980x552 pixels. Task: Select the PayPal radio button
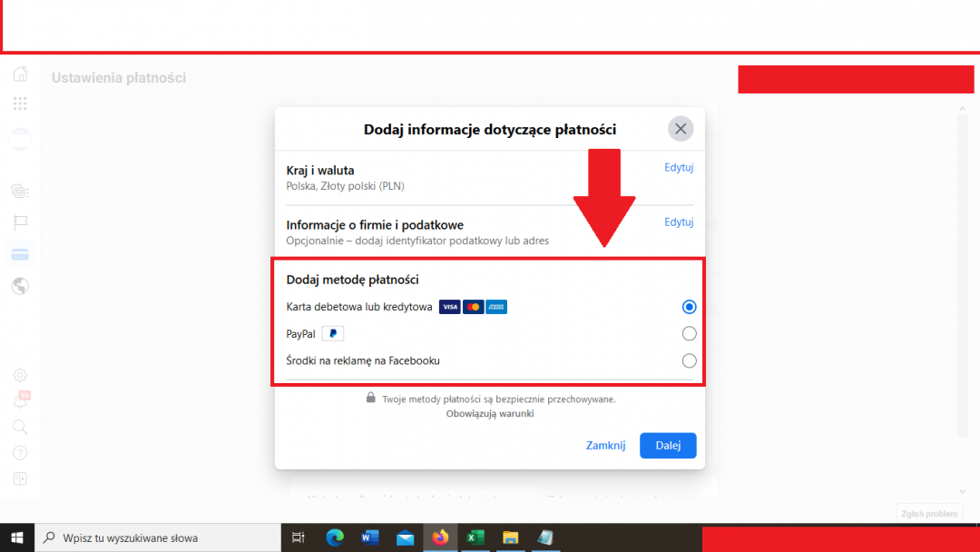(x=689, y=333)
